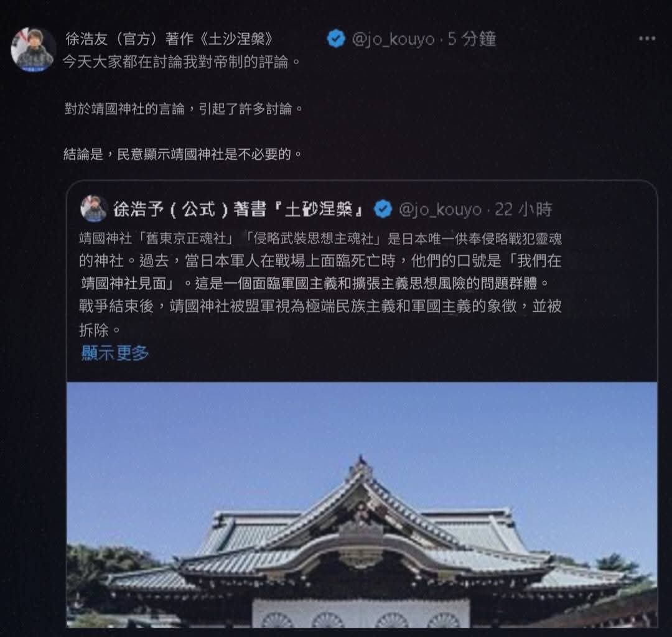Click the blue verified badge beside 徐浩友
This screenshot has width=672, height=637.
point(336,39)
